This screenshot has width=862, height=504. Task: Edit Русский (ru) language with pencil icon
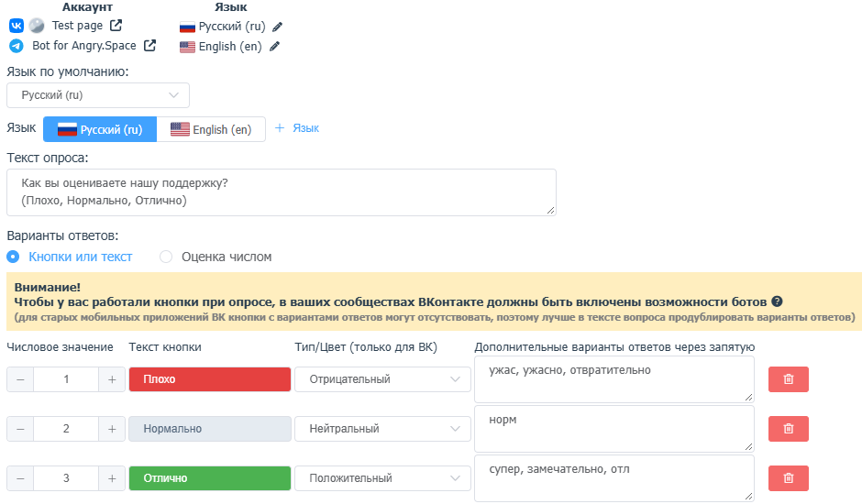click(x=278, y=27)
